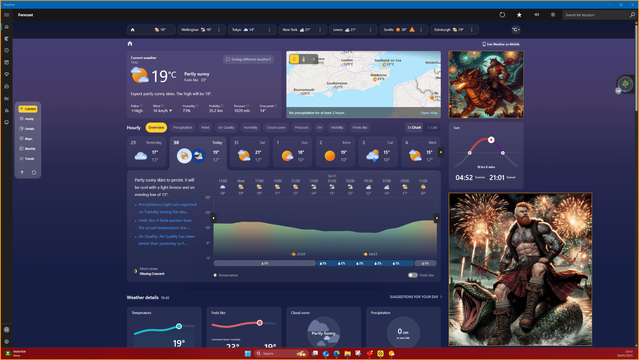
Task: Click the scroll-to-top arrow in floating panel
Action: tap(22, 172)
